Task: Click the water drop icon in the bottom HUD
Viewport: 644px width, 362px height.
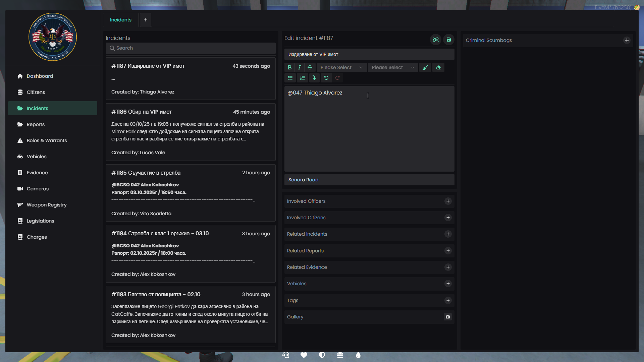Action: click(358, 355)
